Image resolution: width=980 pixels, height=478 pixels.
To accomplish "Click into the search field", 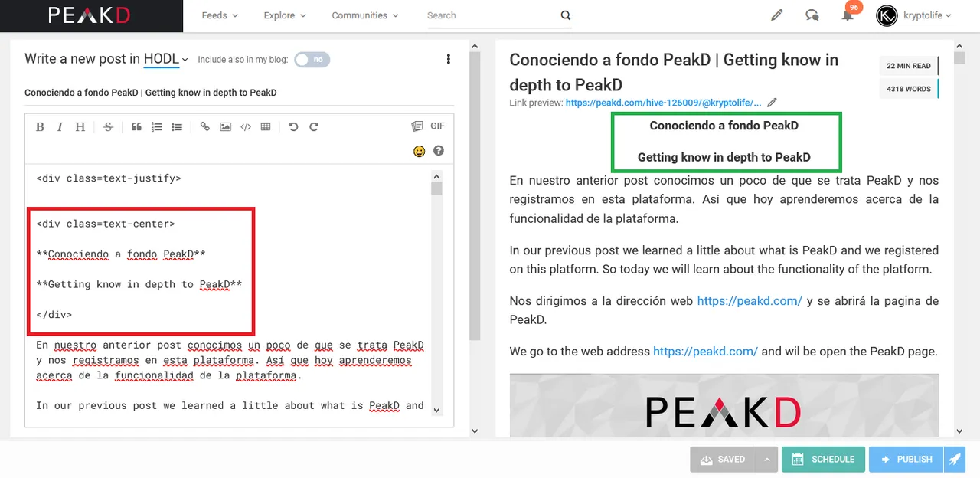I will click(490, 15).
